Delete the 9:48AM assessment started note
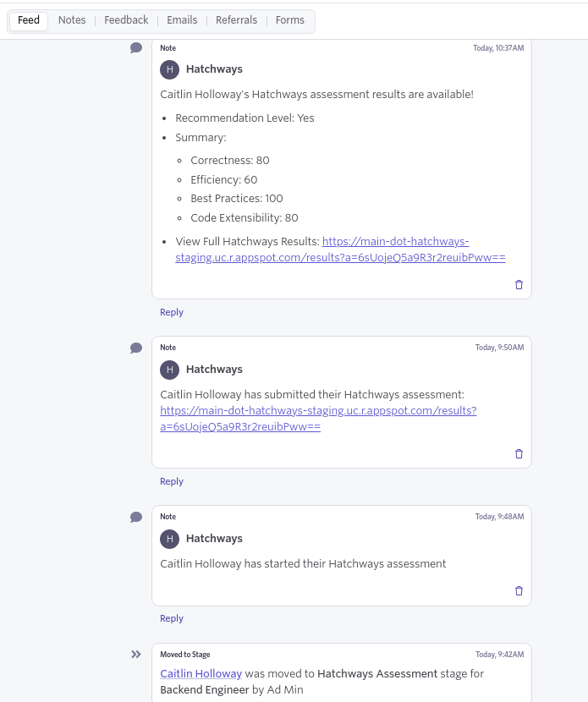This screenshot has height=702, width=588. 519,590
